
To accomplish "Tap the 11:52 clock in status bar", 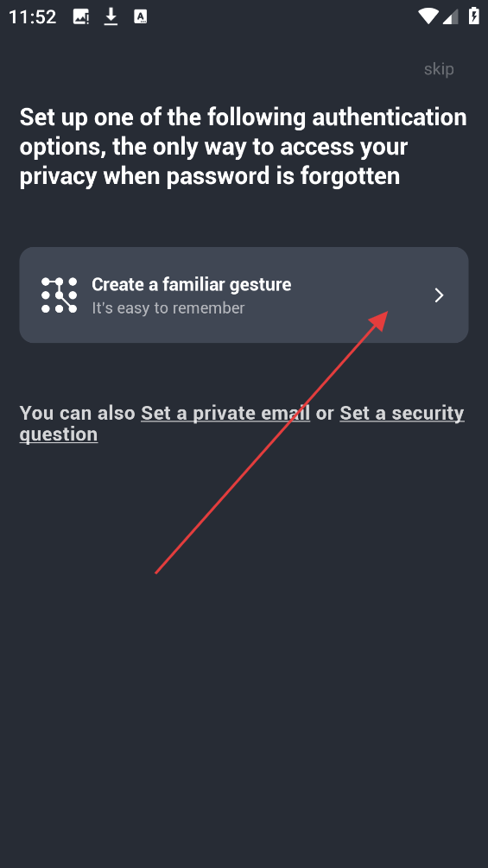I will 33,17.
